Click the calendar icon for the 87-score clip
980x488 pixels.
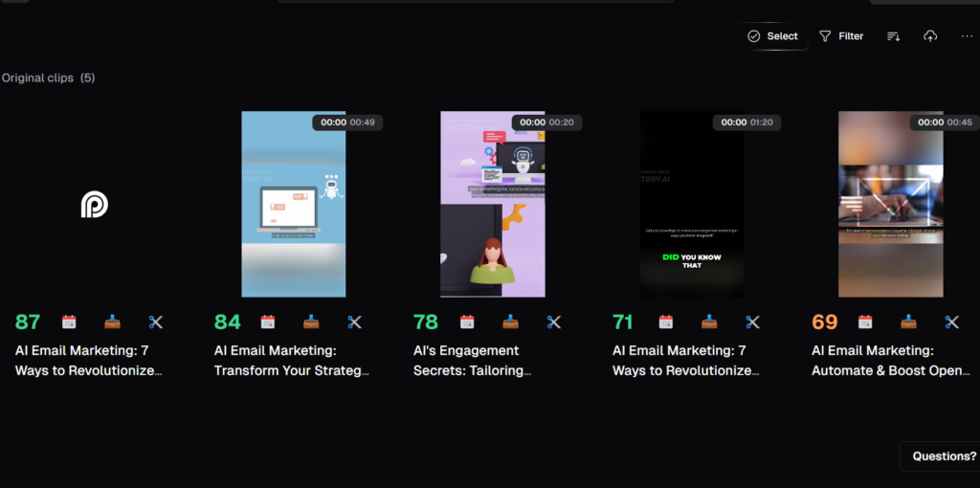pos(69,322)
